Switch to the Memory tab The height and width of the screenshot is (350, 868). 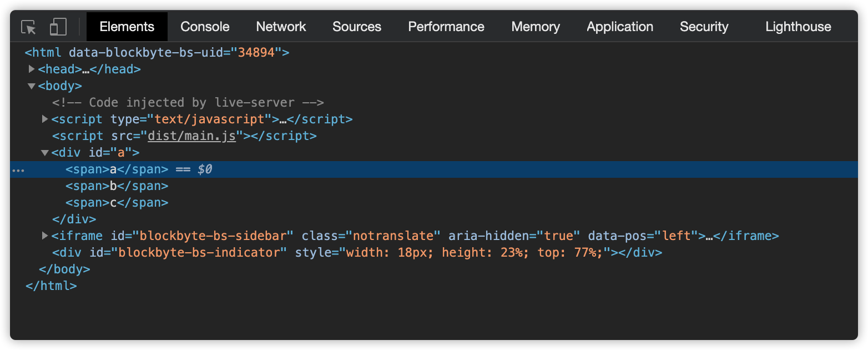point(536,27)
